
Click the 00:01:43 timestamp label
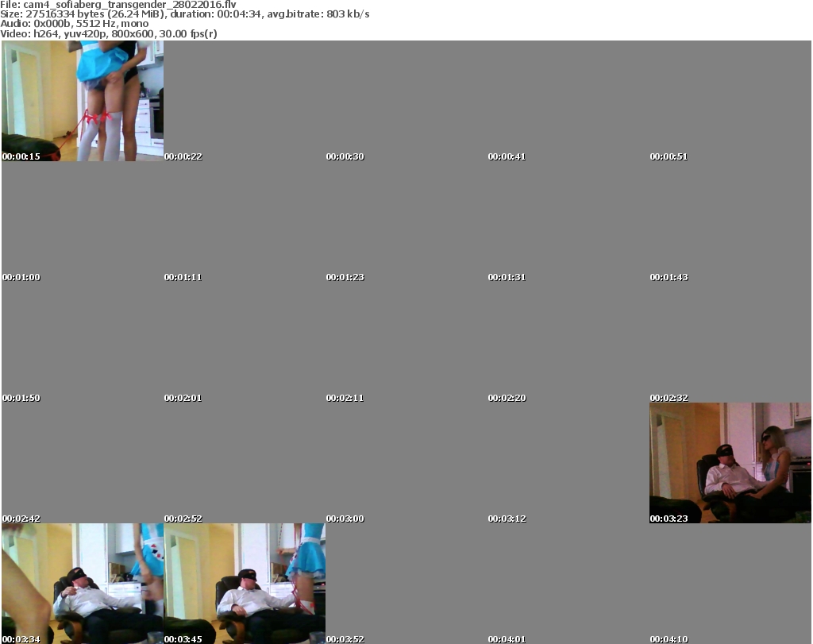(669, 277)
